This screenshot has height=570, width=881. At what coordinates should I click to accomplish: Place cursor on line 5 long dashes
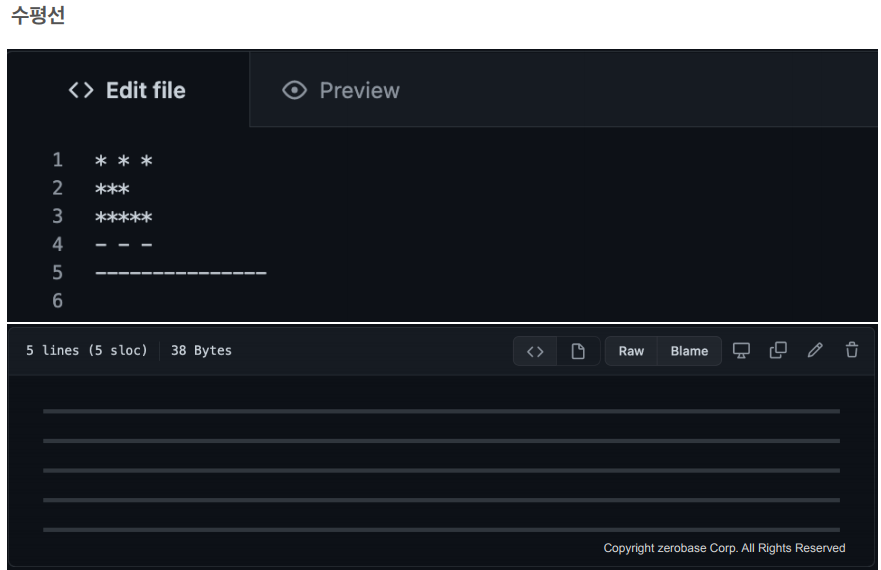(x=181, y=273)
